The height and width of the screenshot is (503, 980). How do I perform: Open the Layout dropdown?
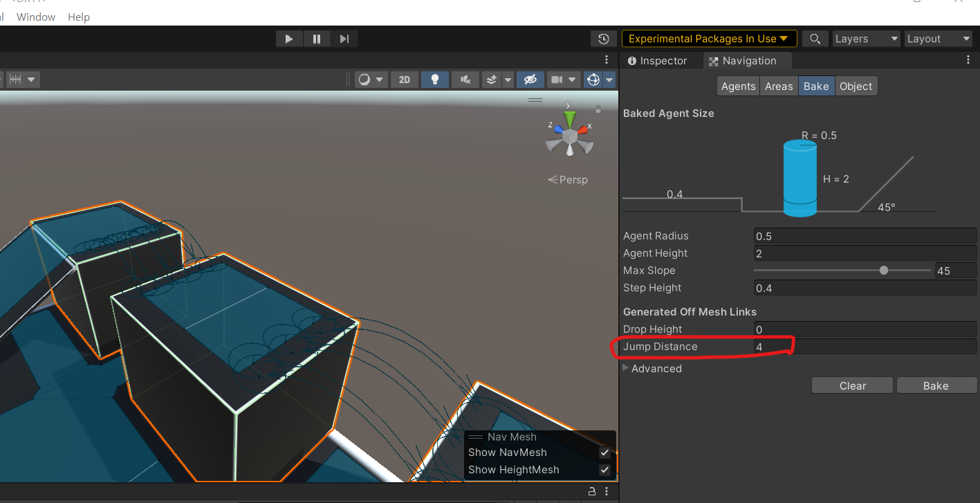coord(939,39)
